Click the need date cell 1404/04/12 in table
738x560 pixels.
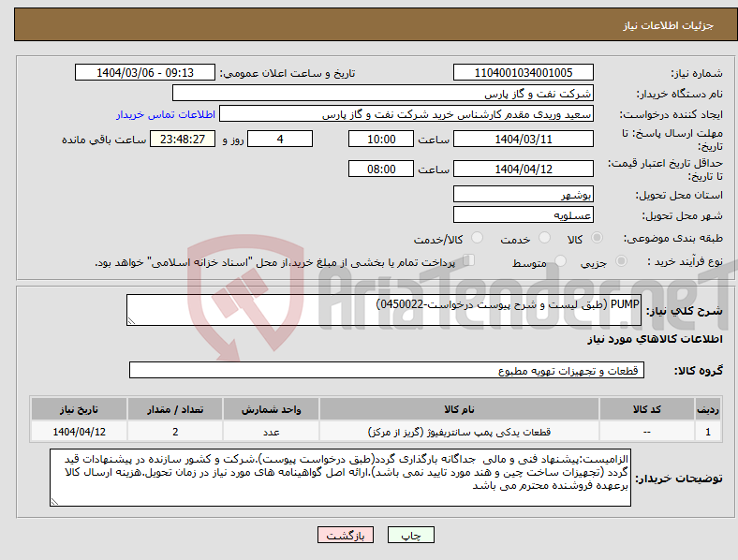click(x=79, y=432)
